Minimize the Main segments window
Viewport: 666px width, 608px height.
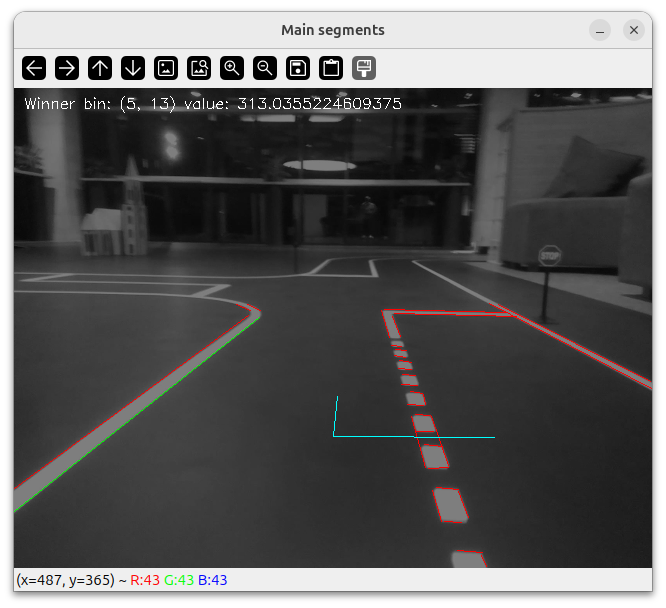pos(600,30)
